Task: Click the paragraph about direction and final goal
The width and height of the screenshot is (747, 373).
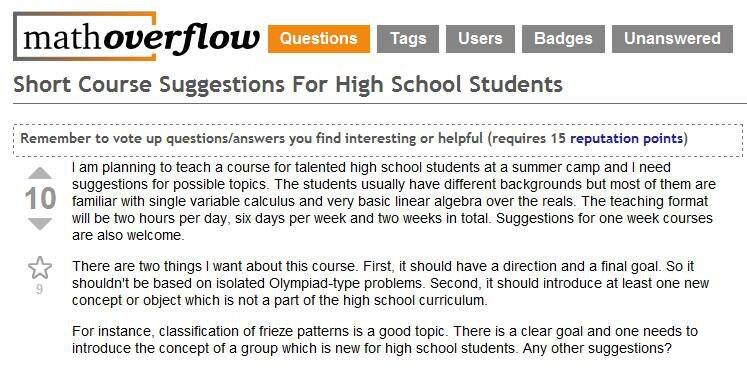Action: click(390, 283)
